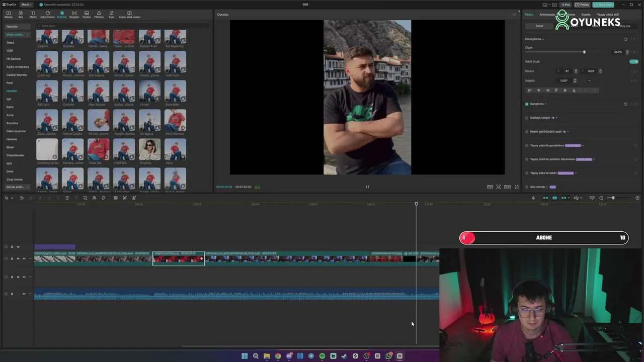
Task: Click the Paylaş button
Action: pyautogui.click(x=583, y=5)
